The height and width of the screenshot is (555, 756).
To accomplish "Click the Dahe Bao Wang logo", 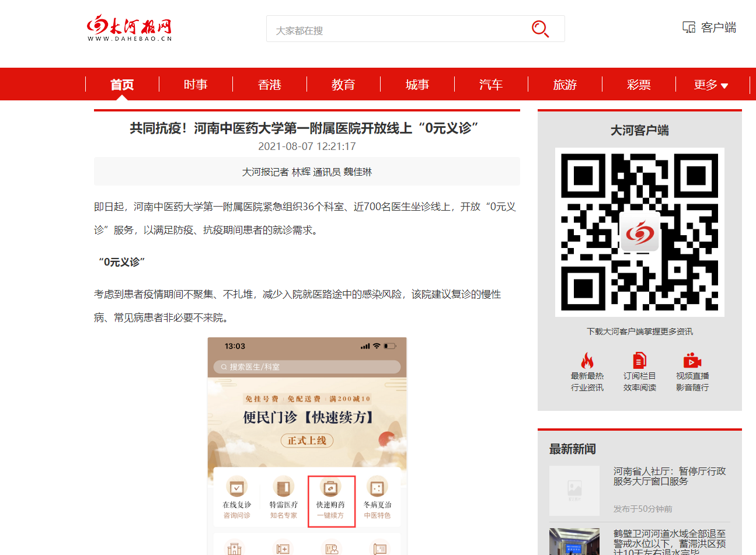I will coord(130,28).
